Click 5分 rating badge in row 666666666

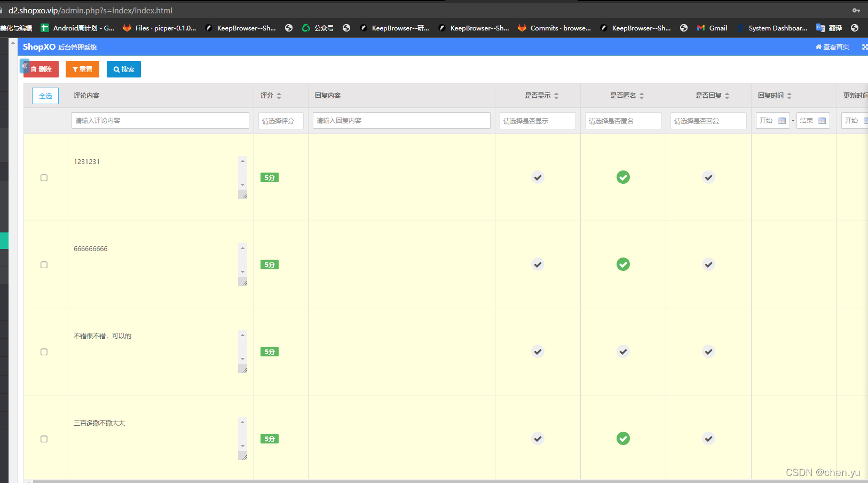coord(270,264)
